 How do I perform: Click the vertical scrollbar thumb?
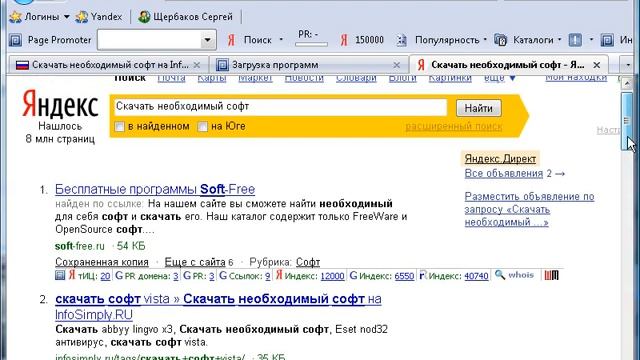coord(627,121)
